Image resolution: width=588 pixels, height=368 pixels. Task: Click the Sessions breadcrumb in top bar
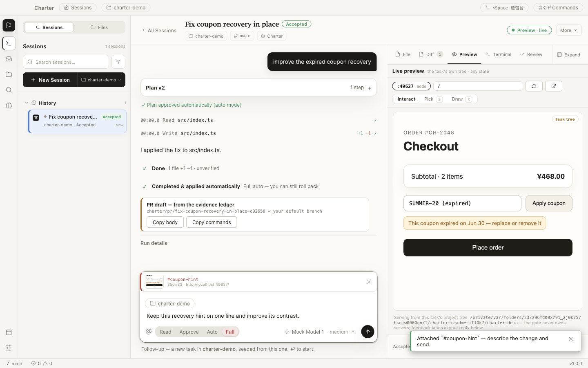click(78, 8)
